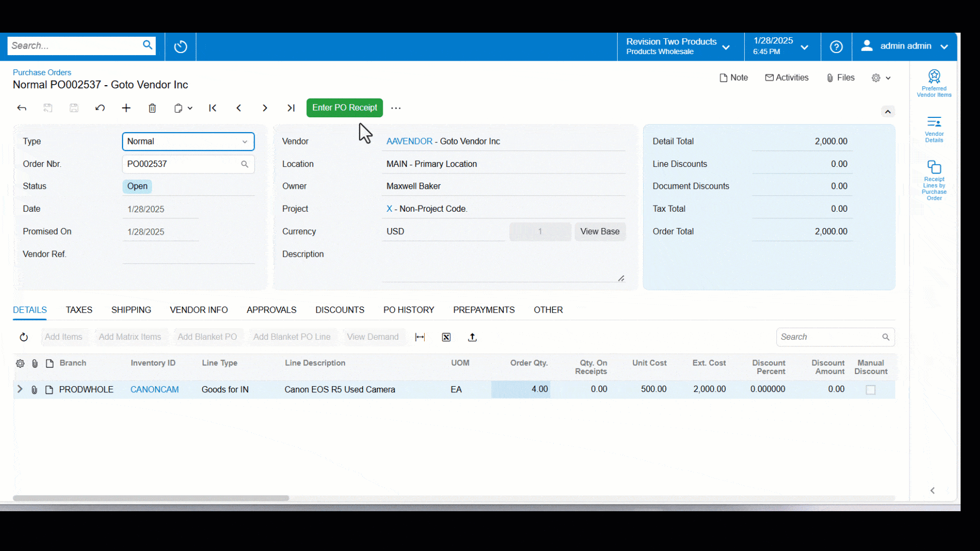
Task: Open the recent history clock icon
Action: coord(181,47)
